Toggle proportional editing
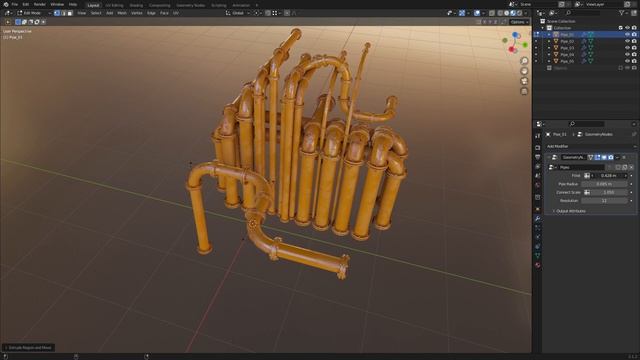 287,13
